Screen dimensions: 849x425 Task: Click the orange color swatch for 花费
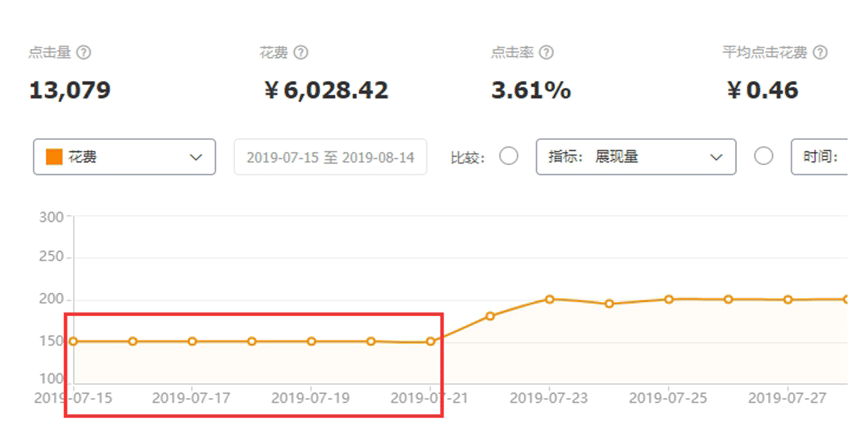[54, 157]
